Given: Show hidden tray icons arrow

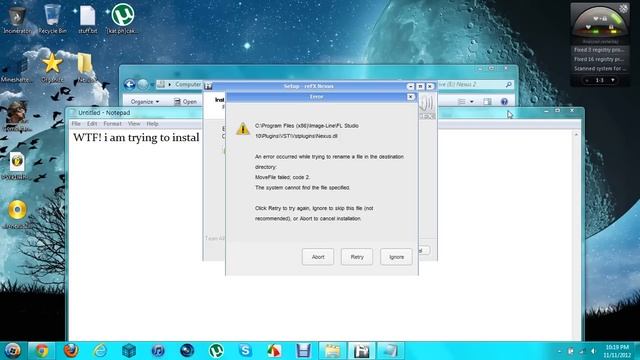Looking at the screenshot, I should [559, 351].
